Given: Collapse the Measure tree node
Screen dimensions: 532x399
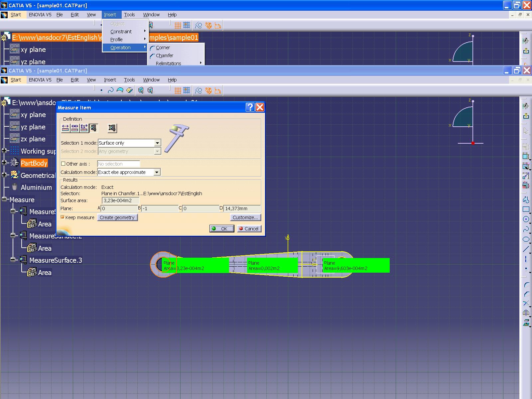Looking at the screenshot, I should pyautogui.click(x=4, y=199).
